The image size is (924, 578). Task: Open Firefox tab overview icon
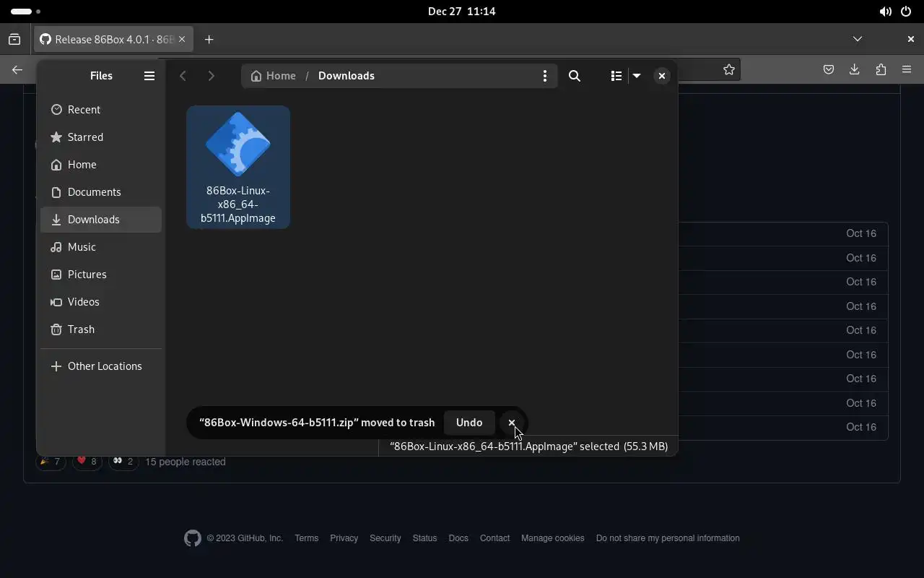(14, 40)
